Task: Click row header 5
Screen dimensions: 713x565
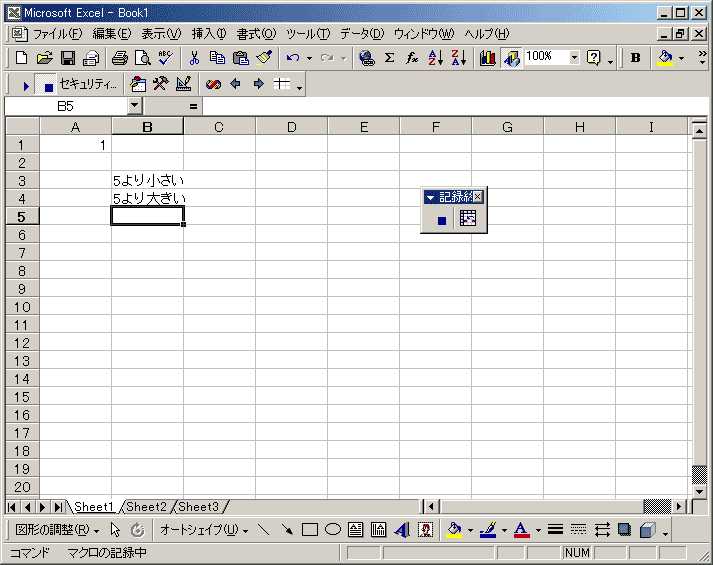Action: (22, 217)
